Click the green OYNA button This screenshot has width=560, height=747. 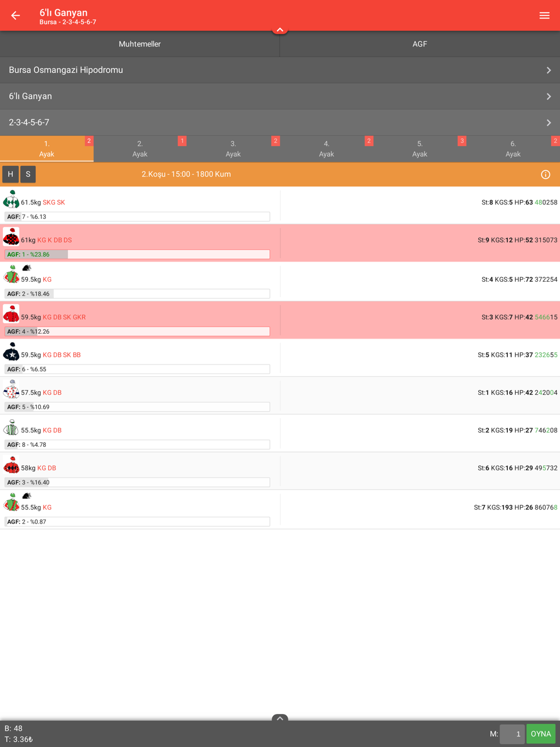[x=541, y=734]
